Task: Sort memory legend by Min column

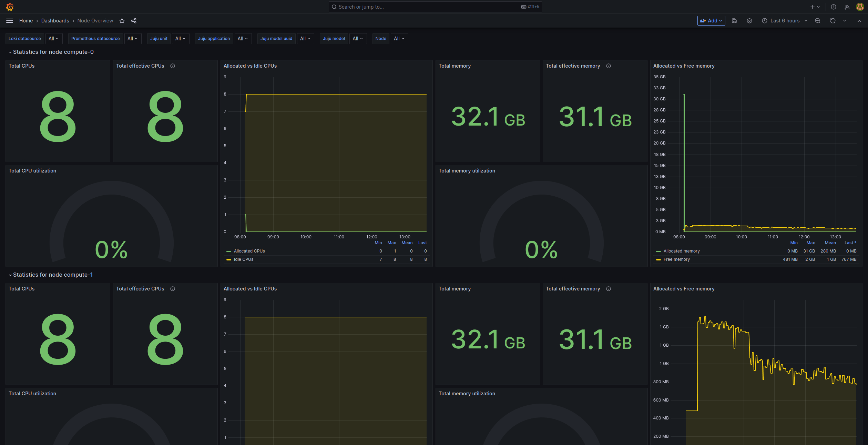Action: 794,243
